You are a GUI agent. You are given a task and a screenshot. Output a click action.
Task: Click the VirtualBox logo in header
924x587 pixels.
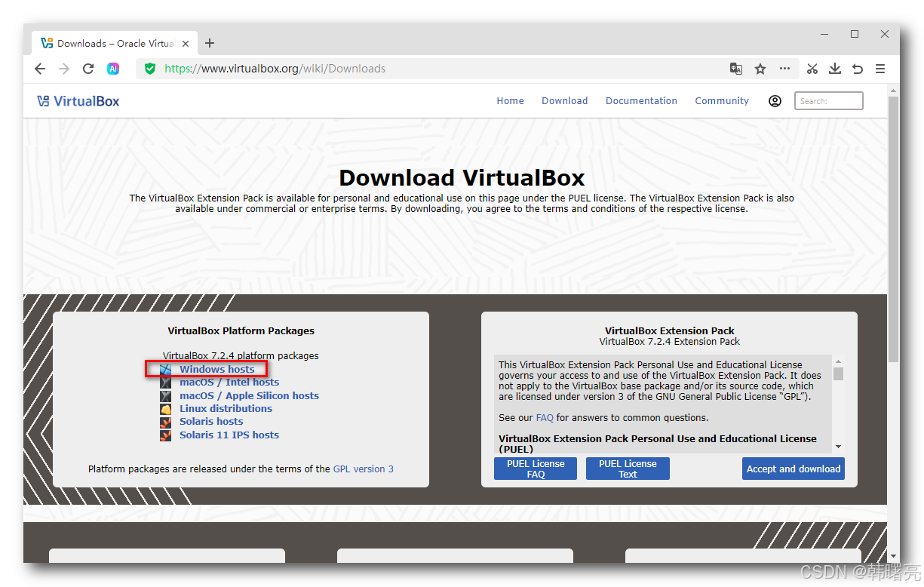click(78, 101)
